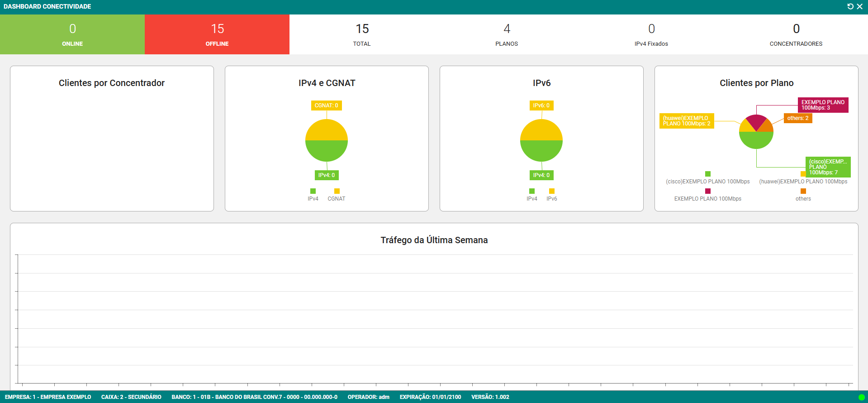Click the refresh icon in the dashboard header

850,6
